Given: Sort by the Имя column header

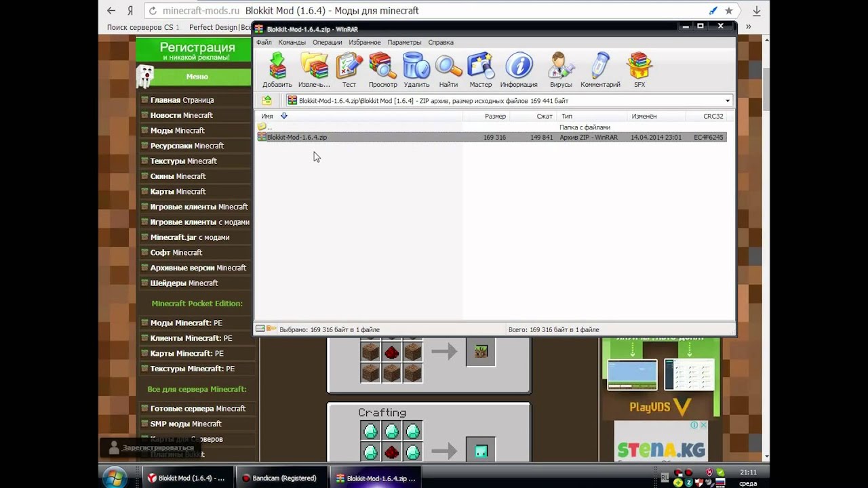Looking at the screenshot, I should coord(359,116).
